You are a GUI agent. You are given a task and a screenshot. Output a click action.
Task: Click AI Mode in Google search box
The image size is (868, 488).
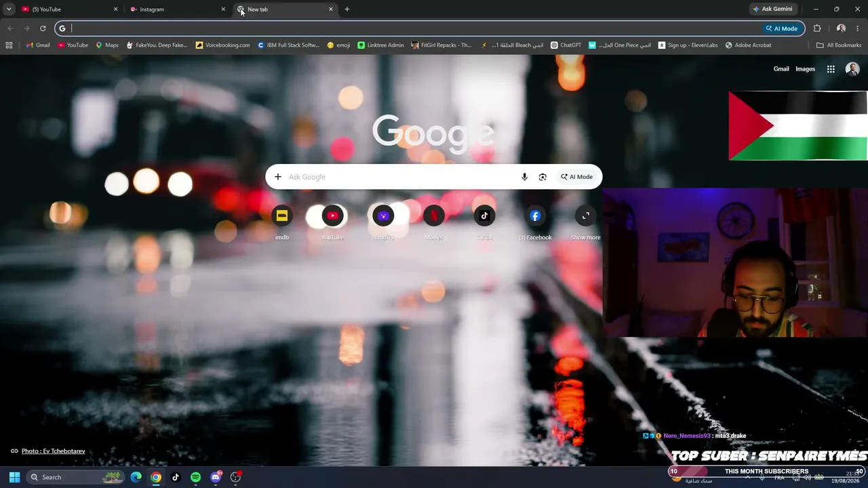(576, 177)
